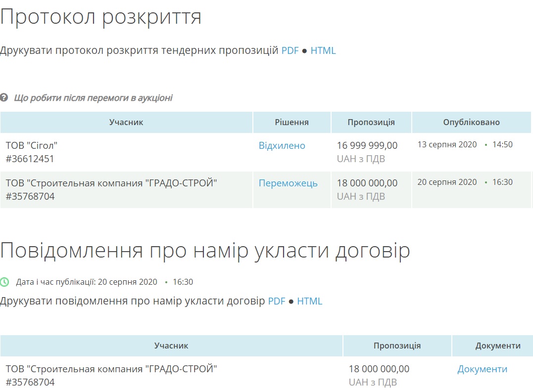Select the amount 16 999 999,00

coord(367,146)
